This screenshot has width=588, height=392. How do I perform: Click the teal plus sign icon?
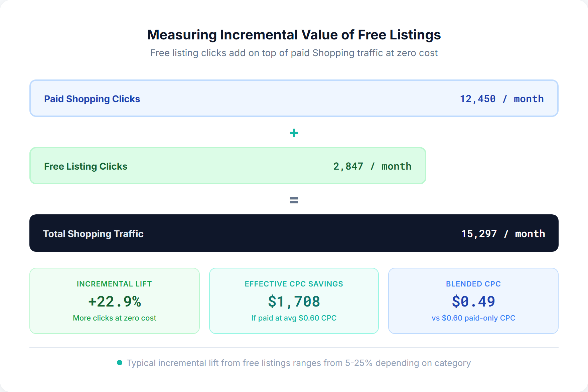(x=294, y=133)
